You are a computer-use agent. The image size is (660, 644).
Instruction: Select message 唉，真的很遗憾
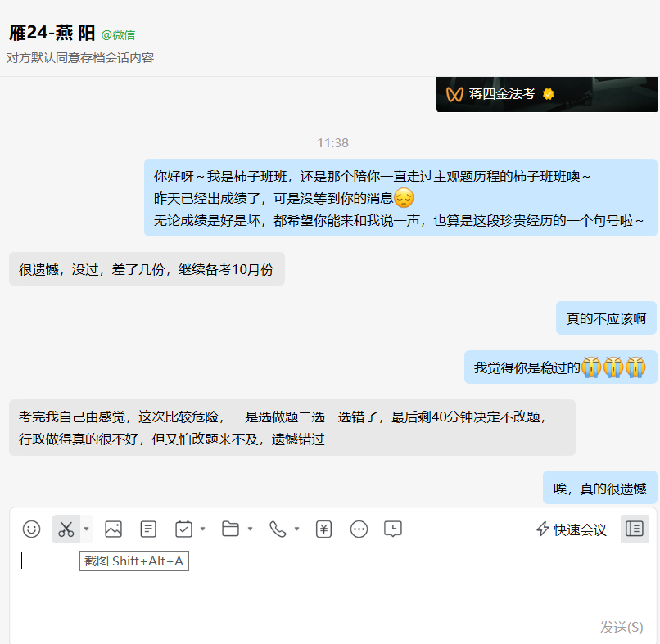pyautogui.click(x=599, y=488)
